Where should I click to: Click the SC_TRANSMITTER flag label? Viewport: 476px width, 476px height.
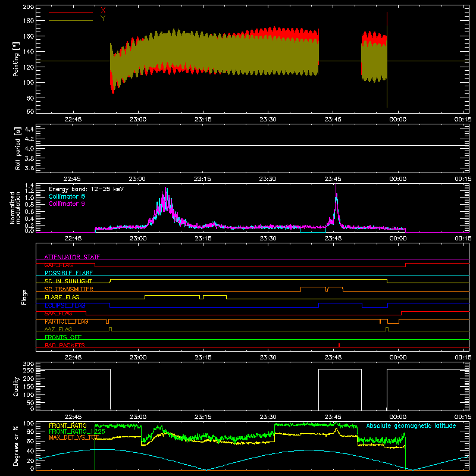coord(69,289)
